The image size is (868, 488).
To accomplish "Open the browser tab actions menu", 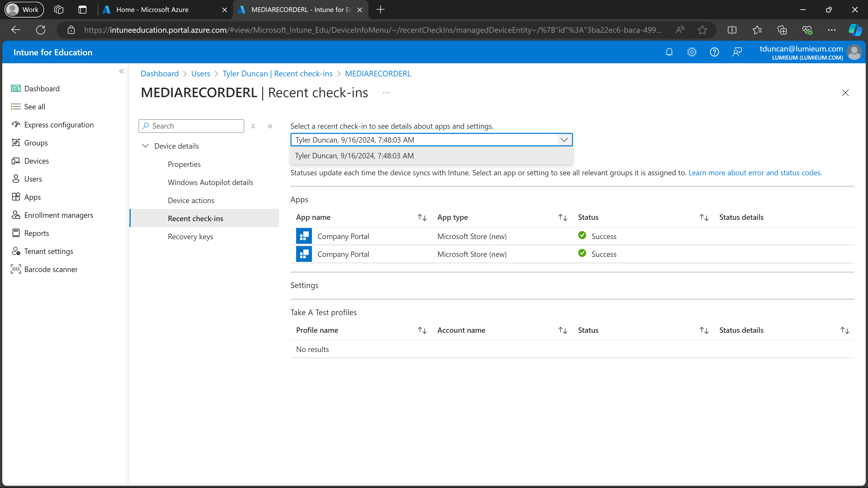I will (x=82, y=10).
